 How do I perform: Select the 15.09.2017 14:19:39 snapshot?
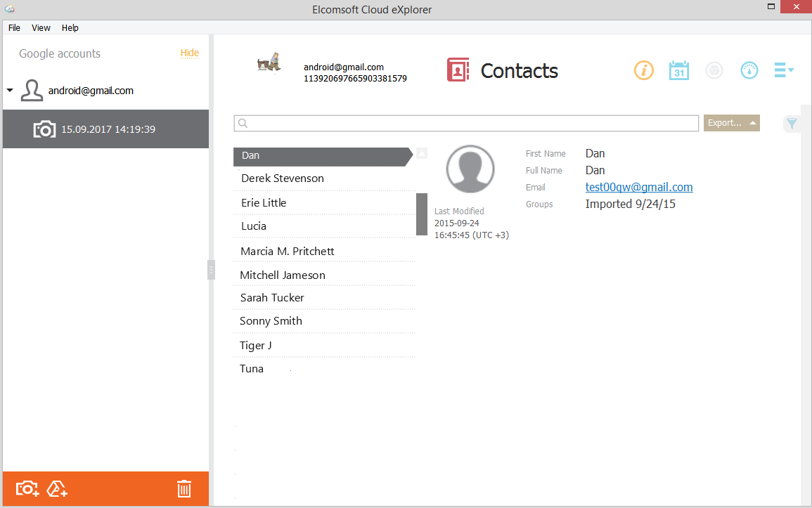[x=105, y=129]
